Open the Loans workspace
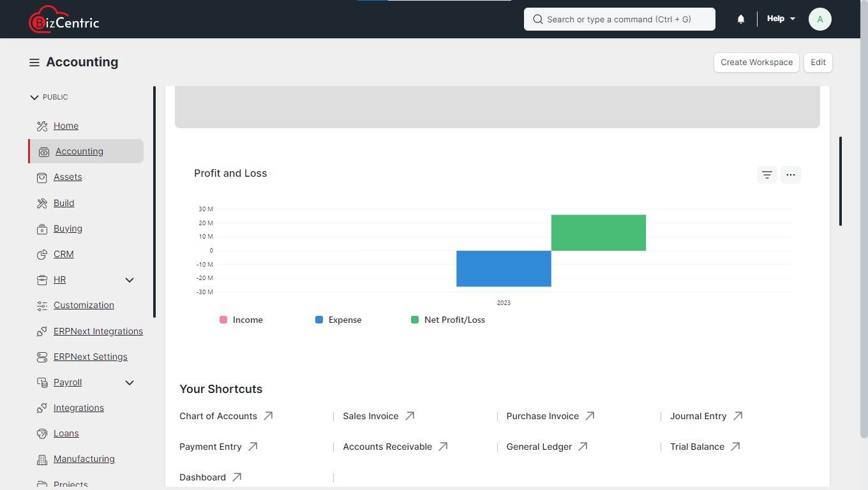 click(x=66, y=434)
